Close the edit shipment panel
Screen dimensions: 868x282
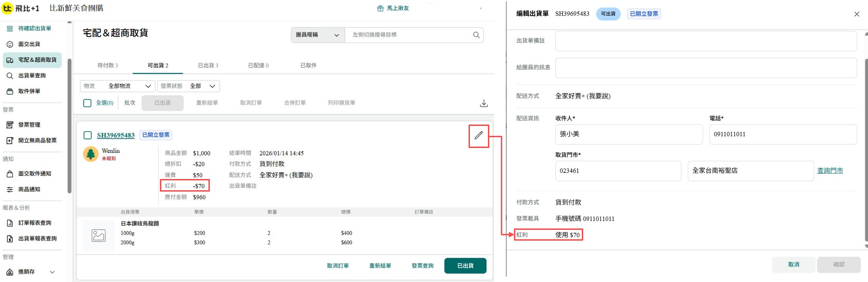point(856,14)
